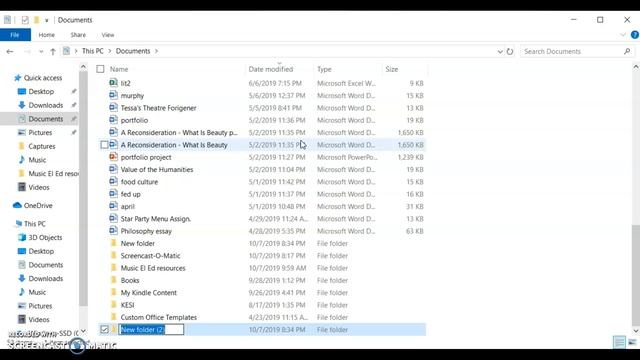Select Star Party Menu Assign. file
Screen dimensions: 640x360
(x=156, y=219)
